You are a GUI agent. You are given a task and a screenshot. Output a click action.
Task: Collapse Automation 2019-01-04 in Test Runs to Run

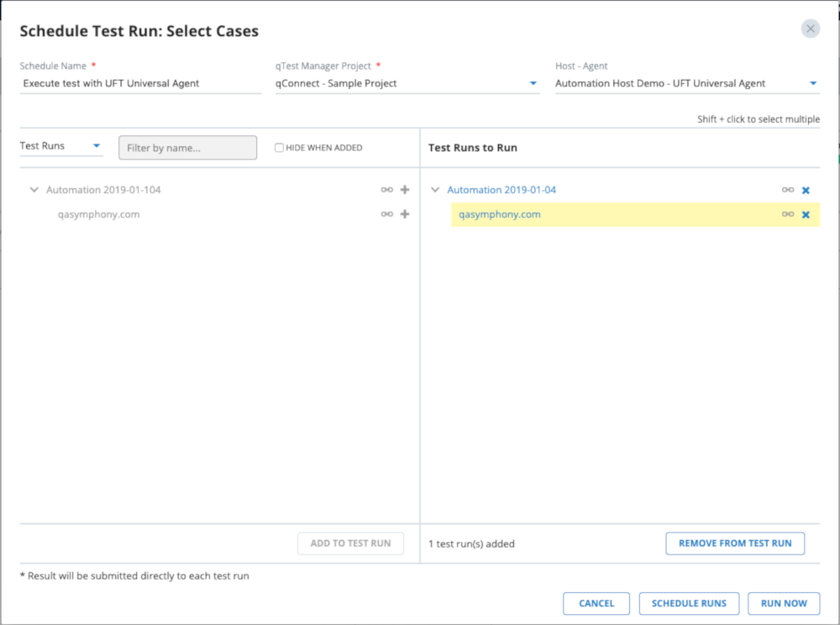[435, 190]
